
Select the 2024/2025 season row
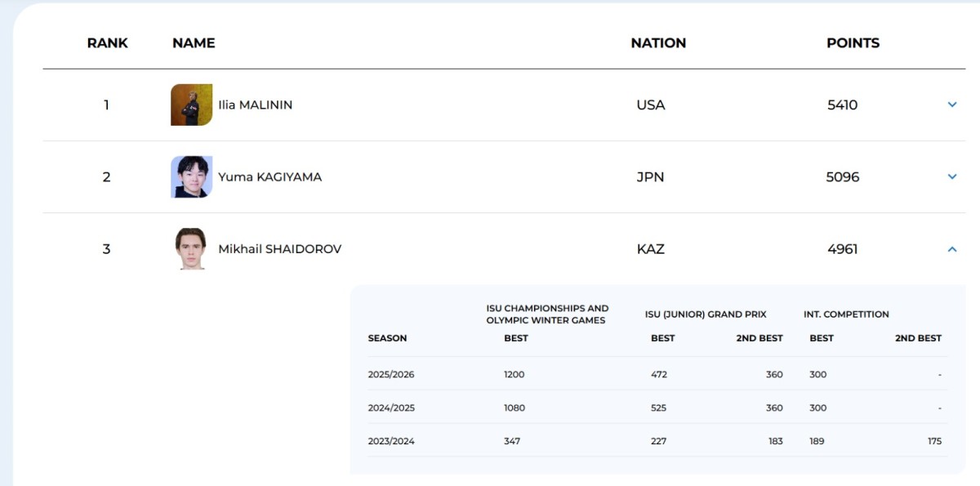coord(391,408)
